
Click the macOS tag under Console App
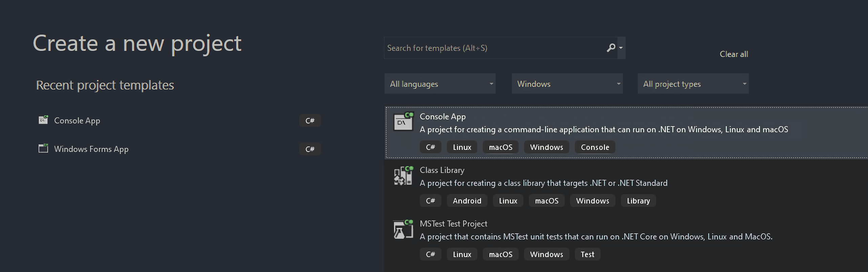click(x=500, y=147)
